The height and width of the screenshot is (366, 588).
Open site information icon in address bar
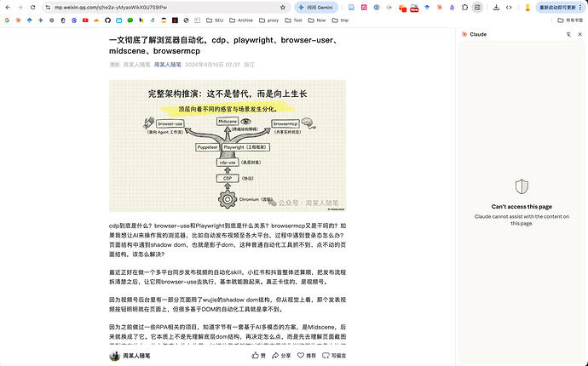(48, 7)
